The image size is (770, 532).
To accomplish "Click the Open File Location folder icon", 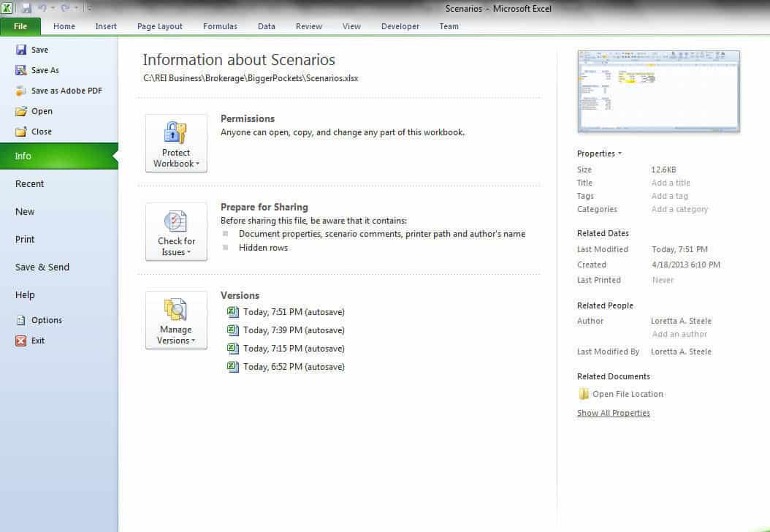I will click(x=584, y=394).
